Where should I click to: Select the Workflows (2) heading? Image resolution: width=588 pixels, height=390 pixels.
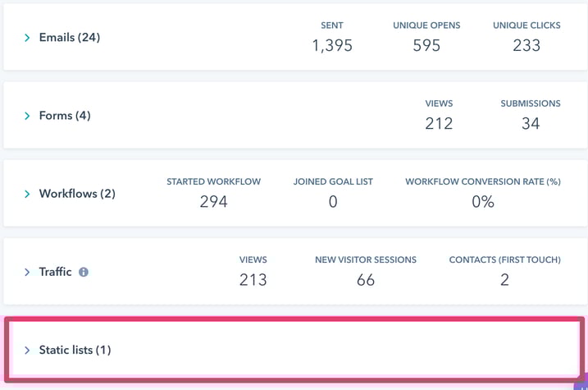click(x=77, y=194)
